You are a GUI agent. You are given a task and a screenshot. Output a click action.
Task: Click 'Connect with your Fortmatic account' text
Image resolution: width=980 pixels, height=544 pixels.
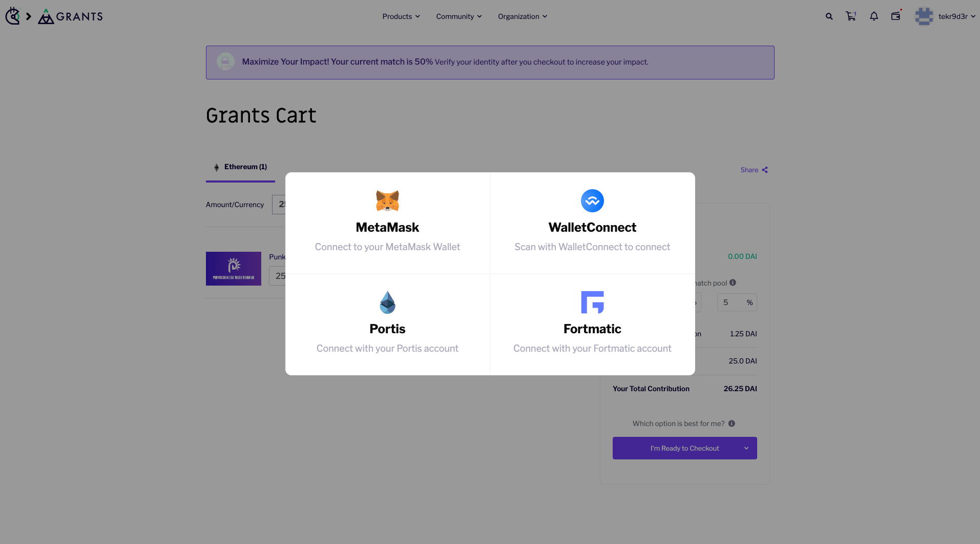click(592, 348)
